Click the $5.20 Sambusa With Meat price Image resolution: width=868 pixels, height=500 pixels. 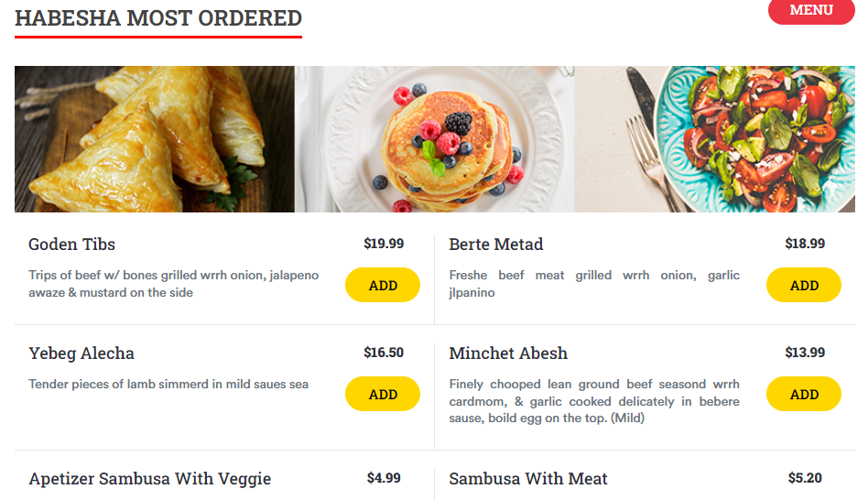point(805,478)
